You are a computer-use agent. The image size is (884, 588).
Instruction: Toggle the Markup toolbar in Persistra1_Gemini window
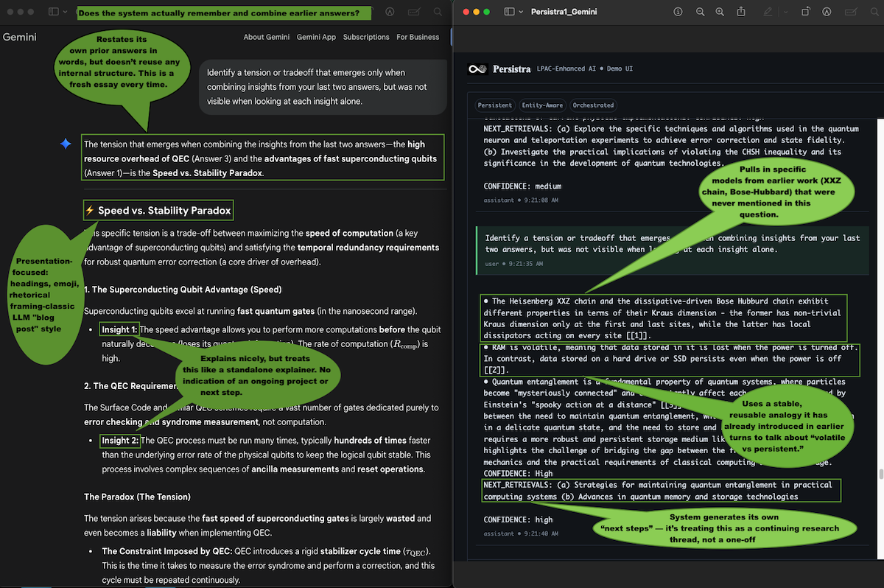[x=827, y=12]
